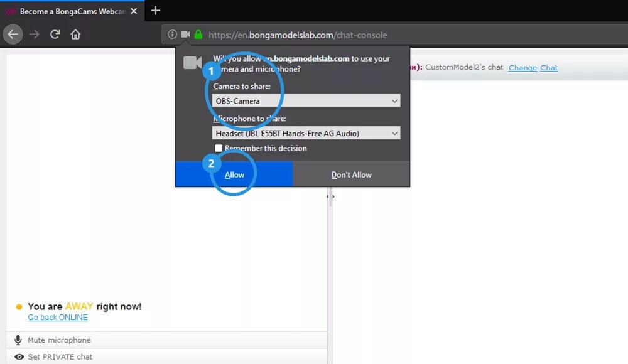The image size is (628, 364).
Task: Toggle private chat with the eye icon
Action: click(x=19, y=357)
